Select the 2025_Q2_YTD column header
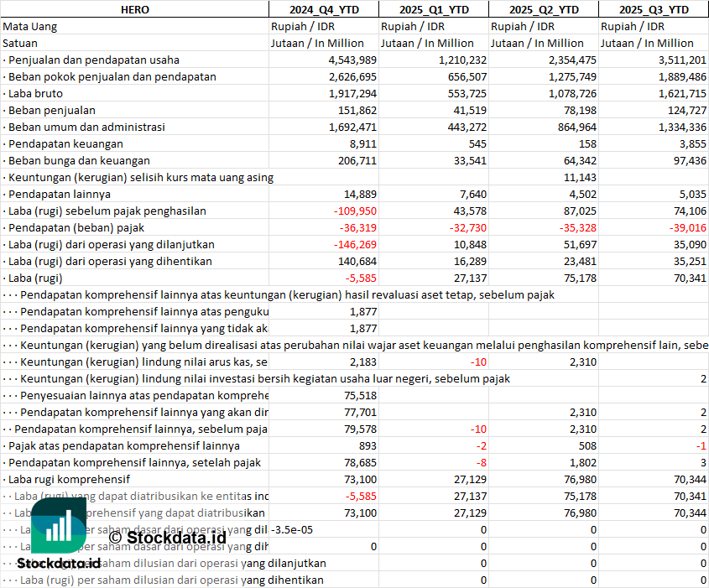Viewport: 709px width, 588px height. click(x=544, y=9)
